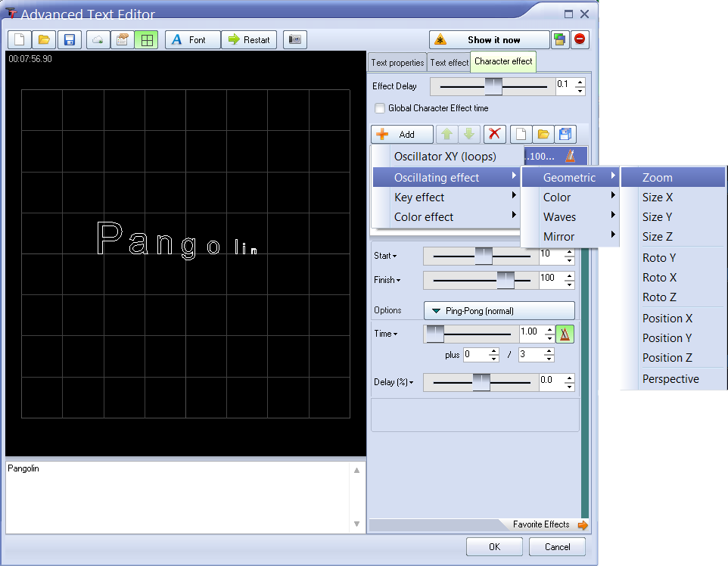Confirm with the OK button
Screen dimensions: 728x566
494,547
